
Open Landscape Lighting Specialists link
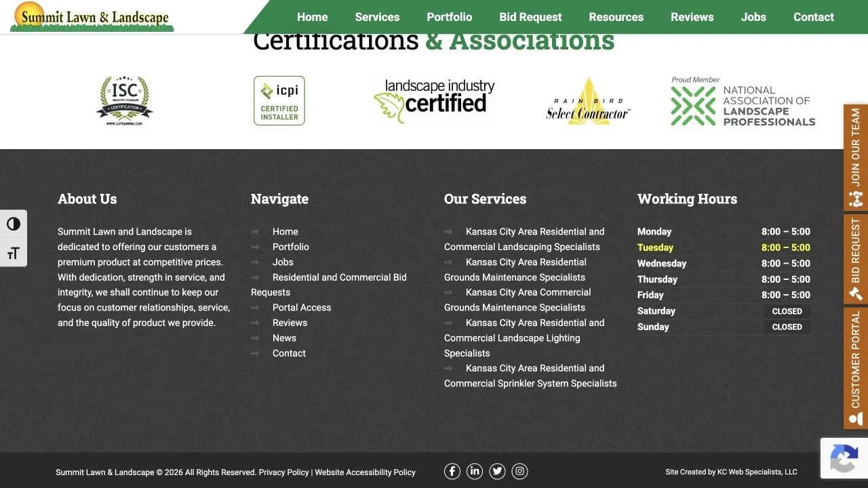(x=524, y=338)
